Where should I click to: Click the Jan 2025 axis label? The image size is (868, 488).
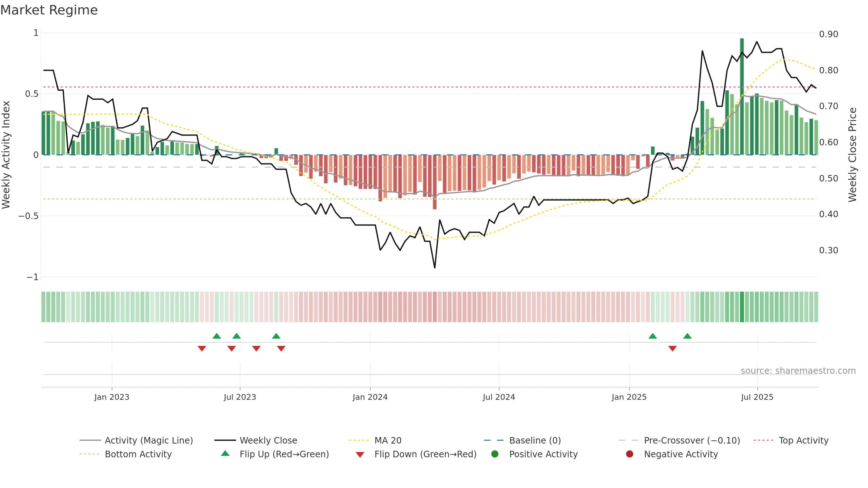coord(629,397)
